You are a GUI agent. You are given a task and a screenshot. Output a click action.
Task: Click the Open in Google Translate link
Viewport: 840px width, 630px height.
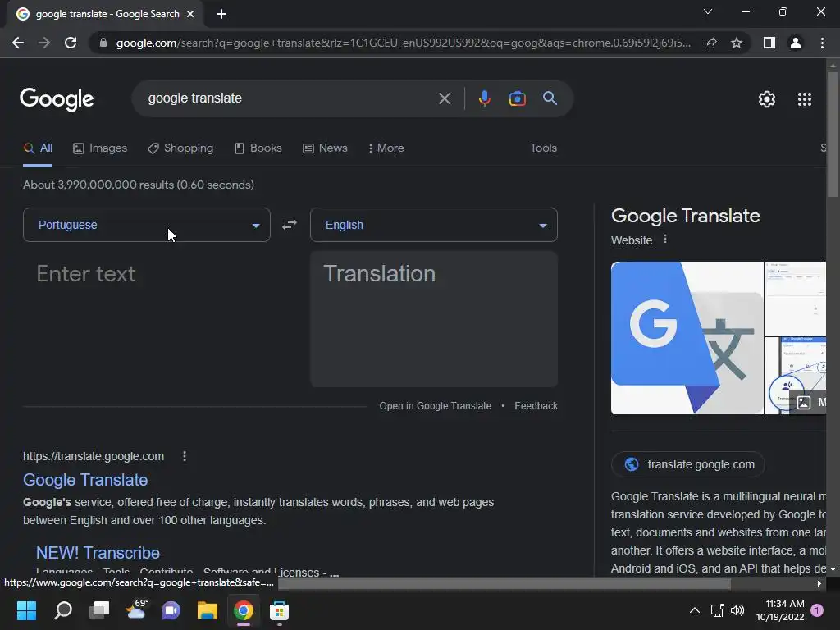coord(435,406)
